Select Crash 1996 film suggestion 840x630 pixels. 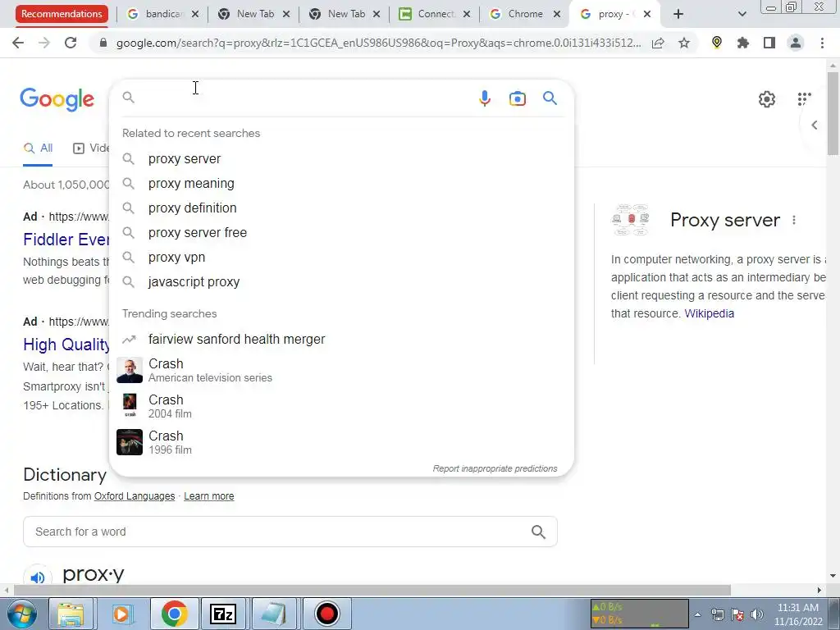(341, 442)
